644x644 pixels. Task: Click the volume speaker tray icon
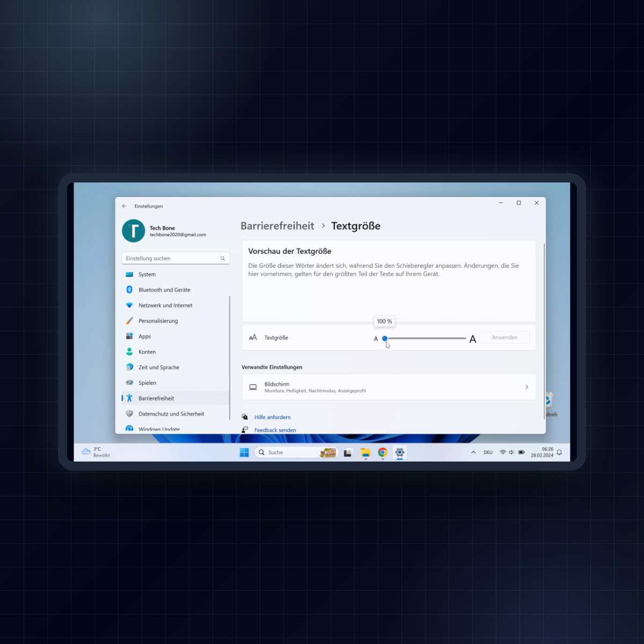point(511,452)
